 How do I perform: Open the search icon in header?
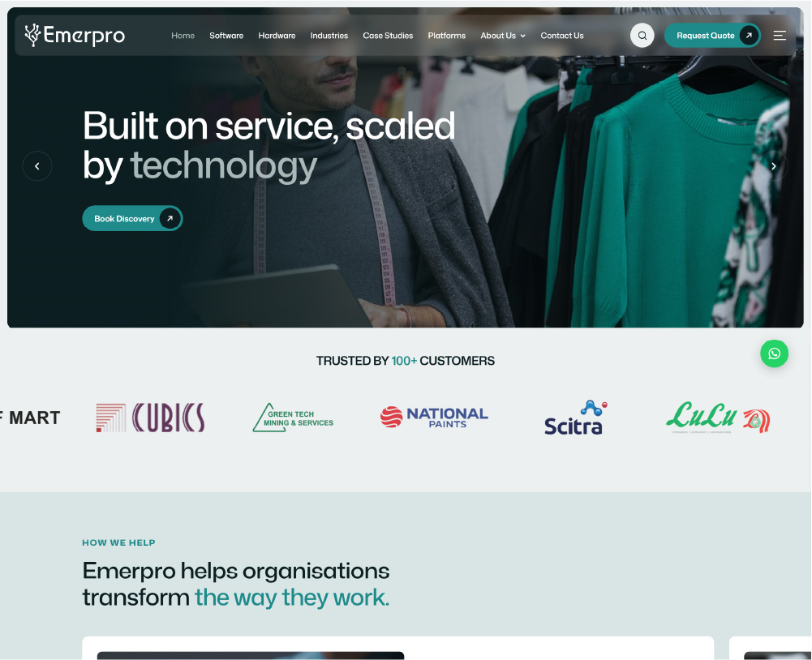pyautogui.click(x=642, y=36)
